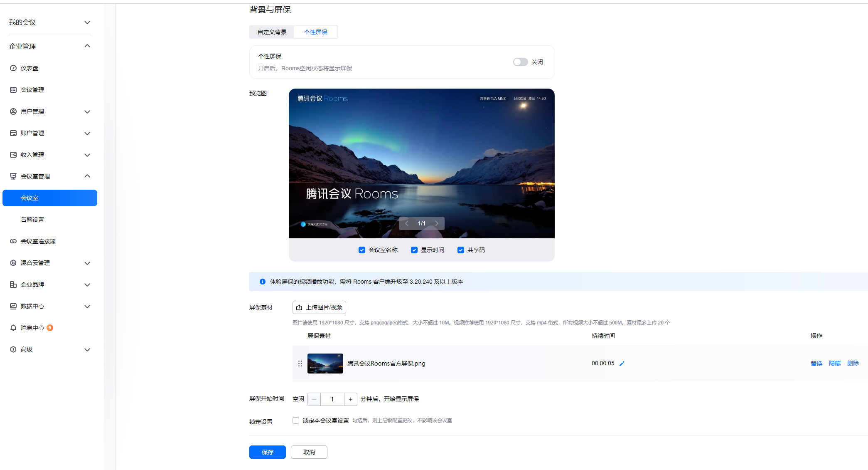Image resolution: width=868 pixels, height=470 pixels.
Task: Expand the 账户管理 submenu chevron
Action: click(87, 133)
